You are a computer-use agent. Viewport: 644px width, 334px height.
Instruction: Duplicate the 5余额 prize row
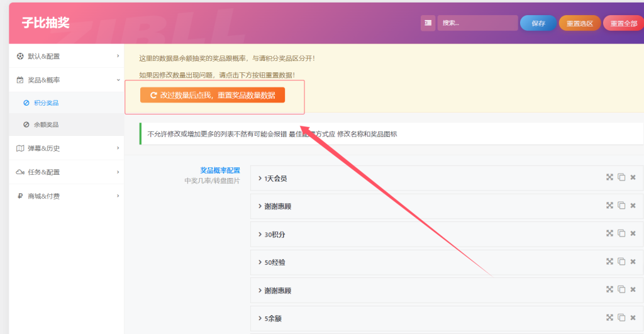point(621,317)
